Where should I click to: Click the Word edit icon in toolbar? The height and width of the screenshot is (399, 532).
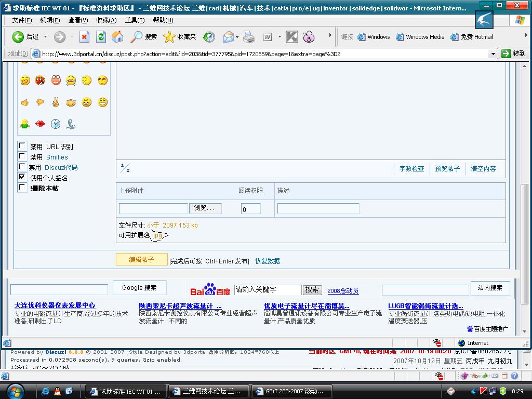[x=268, y=37]
